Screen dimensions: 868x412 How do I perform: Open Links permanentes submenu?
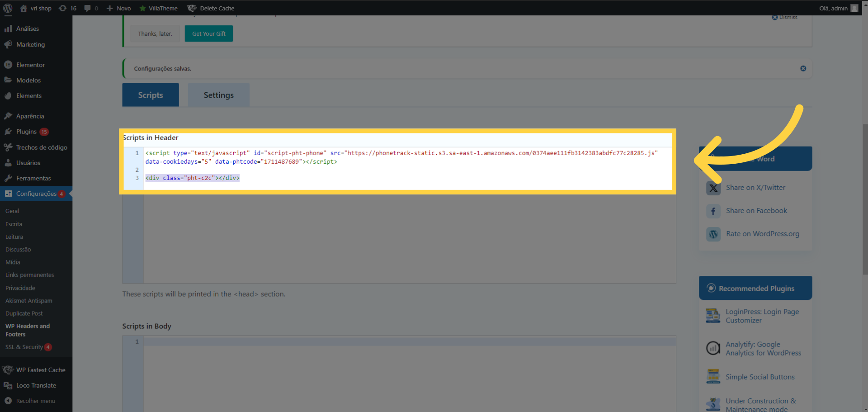(30, 275)
